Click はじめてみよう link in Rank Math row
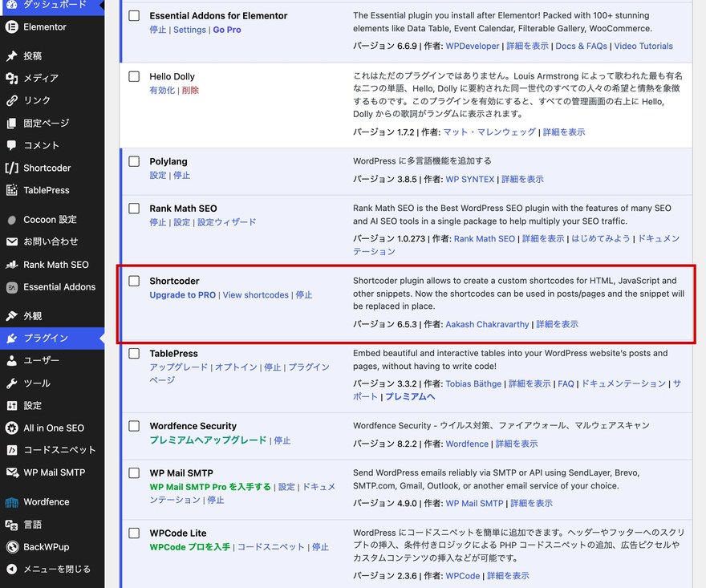 tap(601, 238)
